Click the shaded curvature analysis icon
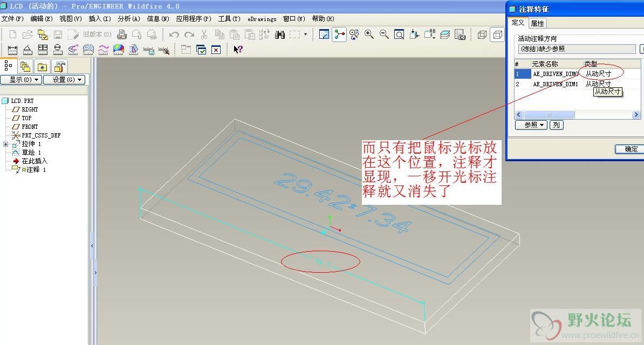 [x=118, y=50]
